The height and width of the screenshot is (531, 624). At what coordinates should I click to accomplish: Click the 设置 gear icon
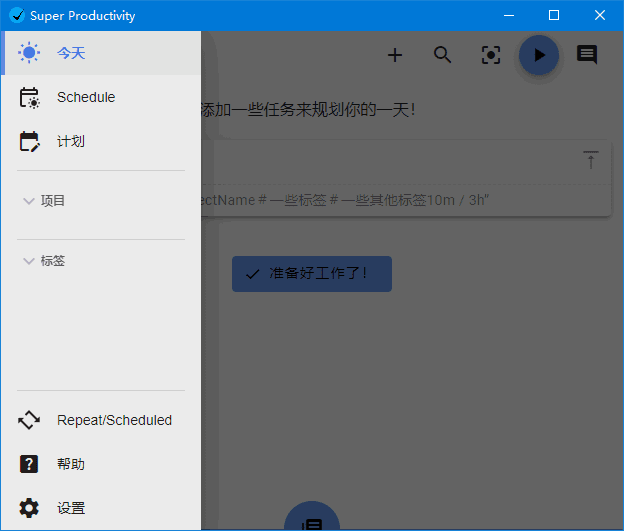[30, 508]
